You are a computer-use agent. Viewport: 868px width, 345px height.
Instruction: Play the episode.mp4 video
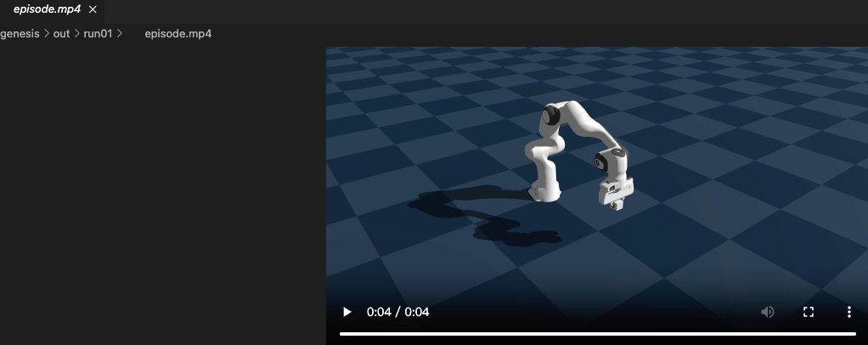coord(347,312)
